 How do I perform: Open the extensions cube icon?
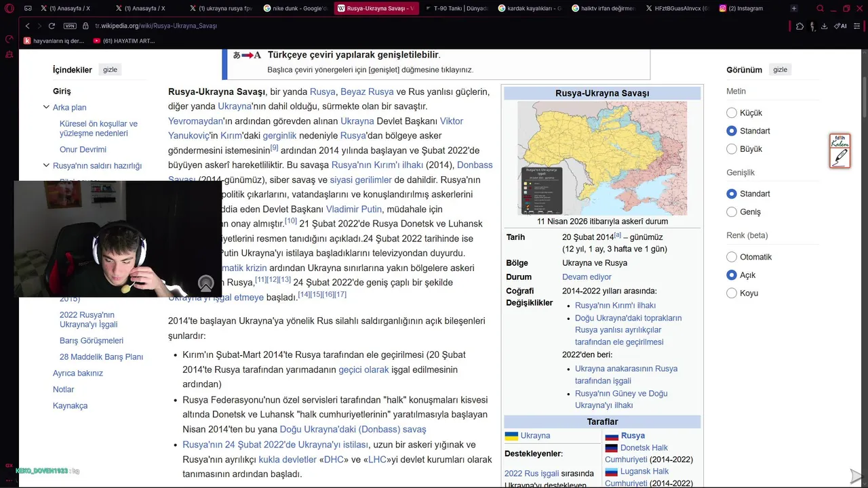click(x=800, y=26)
